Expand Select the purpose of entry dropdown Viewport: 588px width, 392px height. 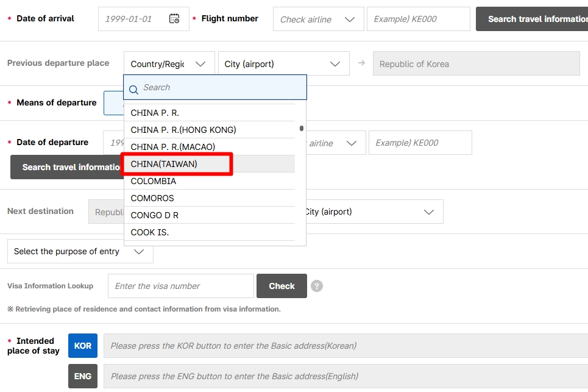[x=80, y=251]
